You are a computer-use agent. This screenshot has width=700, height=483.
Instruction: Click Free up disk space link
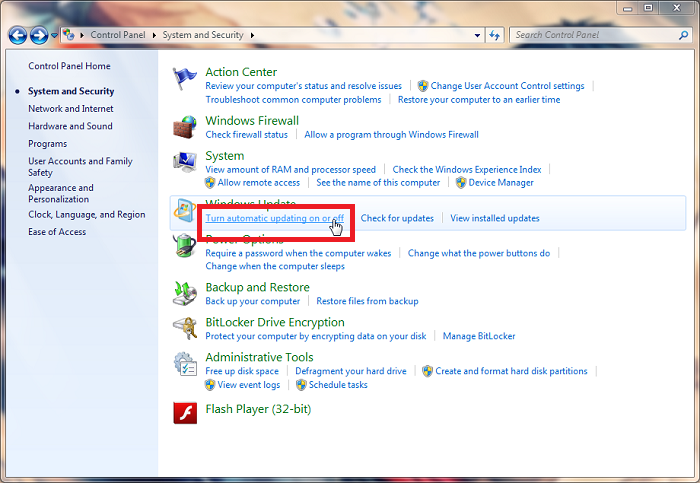[242, 371]
